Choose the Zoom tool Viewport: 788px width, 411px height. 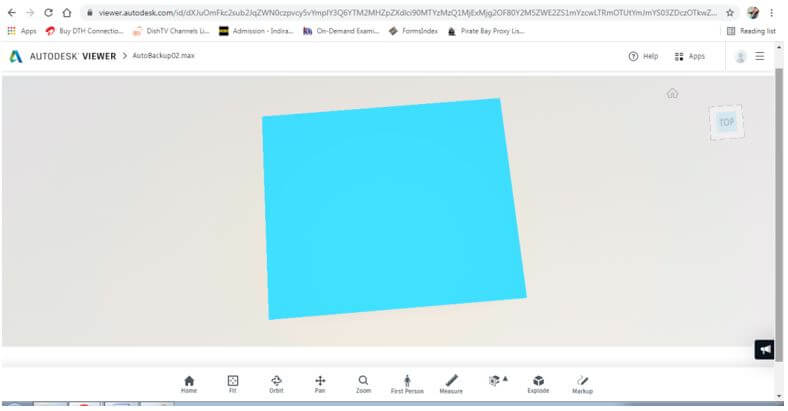click(363, 384)
